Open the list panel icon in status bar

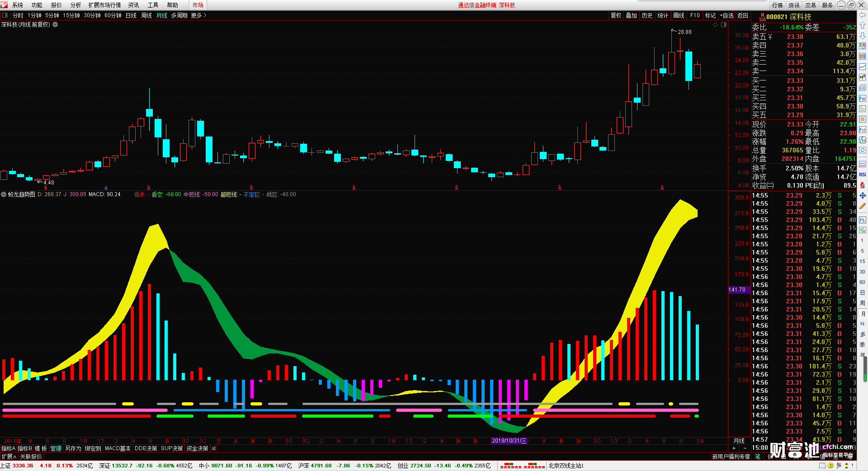pyautogui.click(x=822, y=466)
